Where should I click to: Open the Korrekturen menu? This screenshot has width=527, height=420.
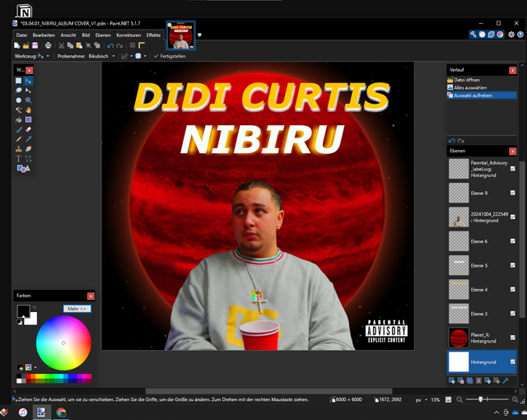(128, 35)
